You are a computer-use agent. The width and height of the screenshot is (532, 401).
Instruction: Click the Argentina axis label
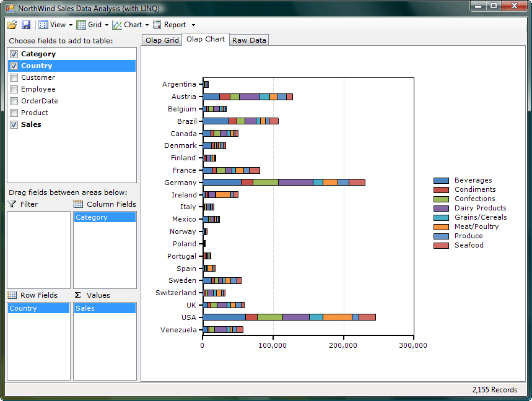coord(179,84)
